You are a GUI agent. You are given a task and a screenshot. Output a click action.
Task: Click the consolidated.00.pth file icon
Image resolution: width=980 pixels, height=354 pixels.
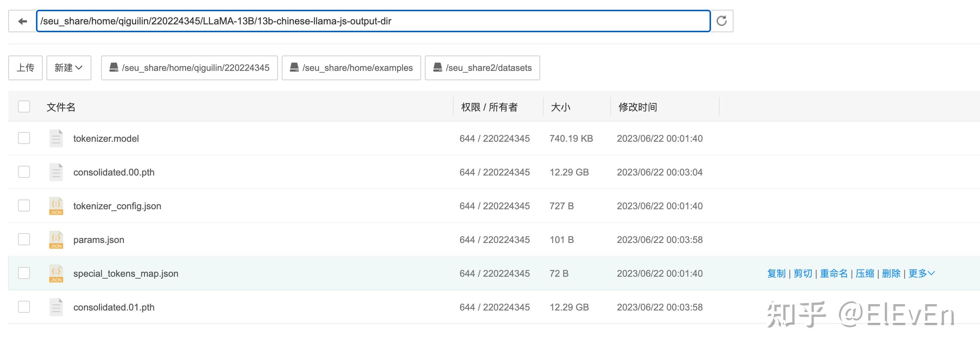56,172
